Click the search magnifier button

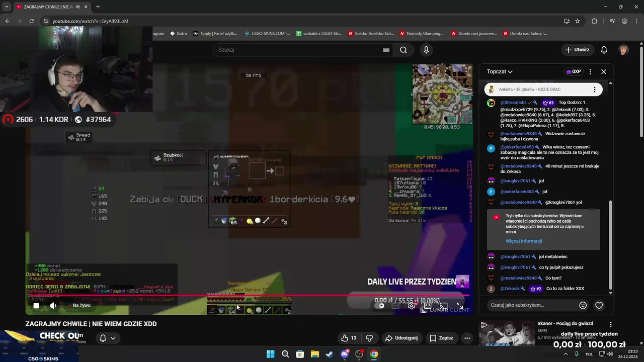tap(404, 50)
